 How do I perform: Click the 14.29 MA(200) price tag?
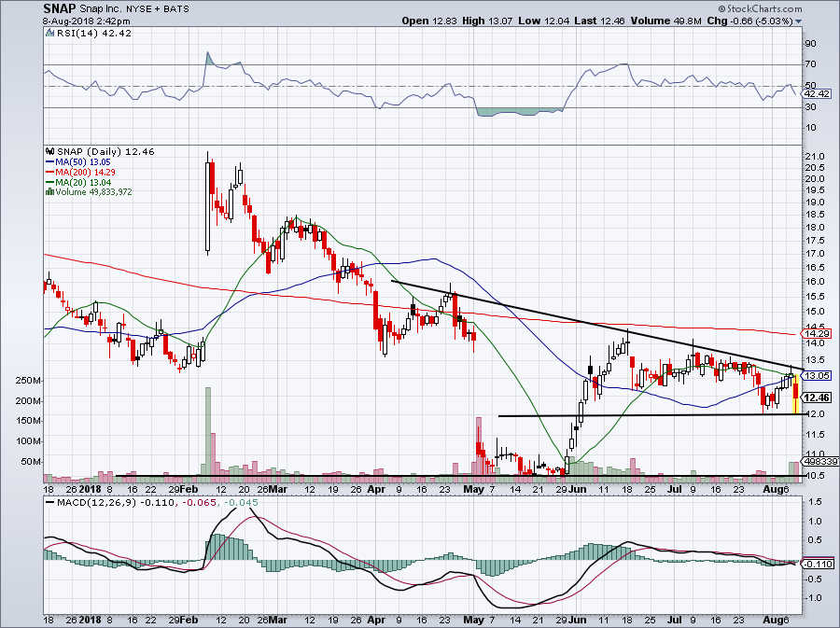coord(819,334)
